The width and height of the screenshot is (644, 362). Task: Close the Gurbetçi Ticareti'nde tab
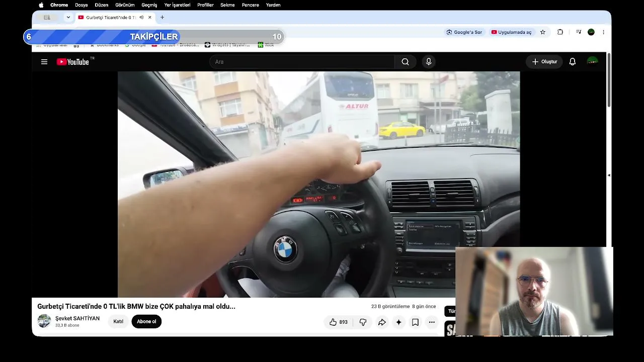pos(149,17)
